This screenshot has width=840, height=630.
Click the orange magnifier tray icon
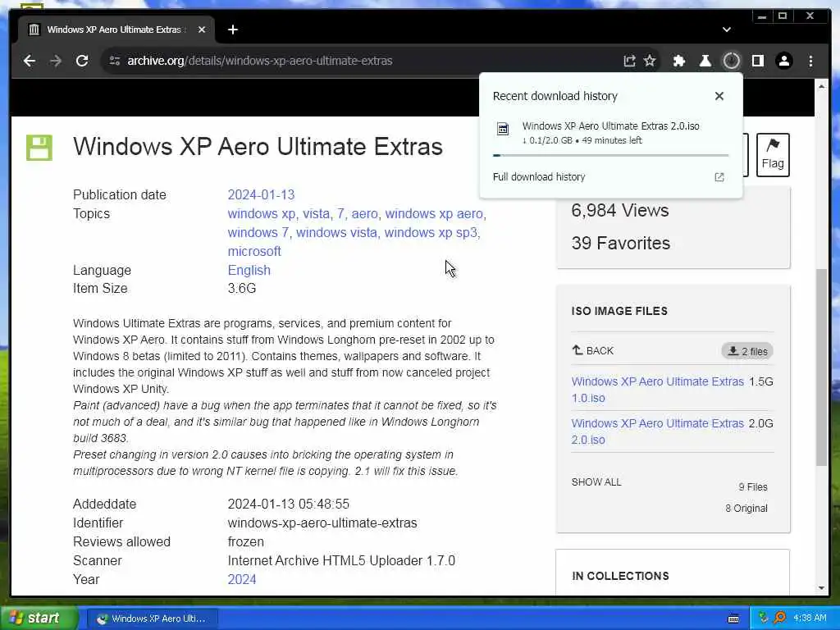(x=780, y=619)
